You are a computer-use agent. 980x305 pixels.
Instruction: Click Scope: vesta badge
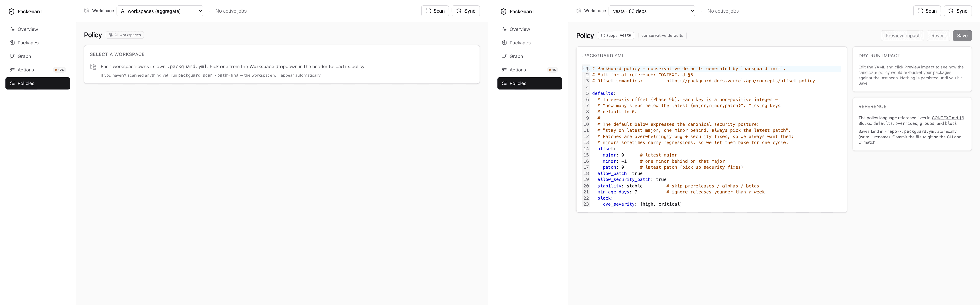(x=616, y=35)
